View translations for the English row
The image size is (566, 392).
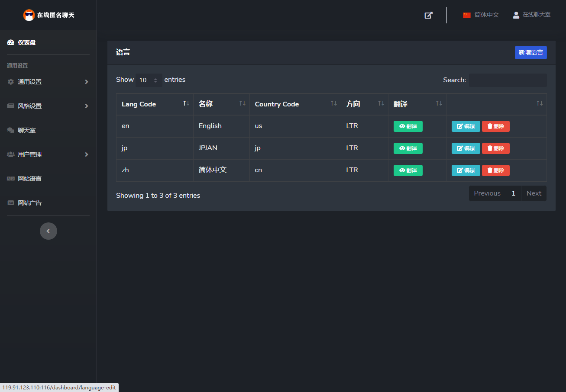[x=408, y=126]
